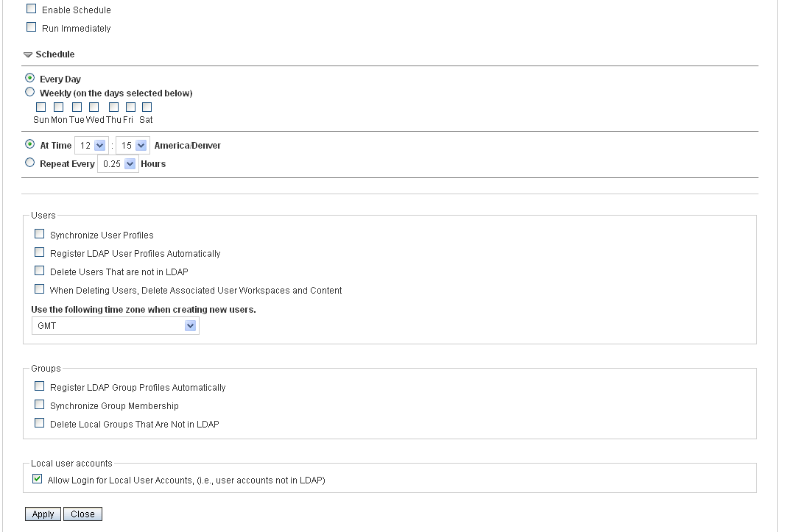
Task: Click the Apply button
Action: [x=43, y=514]
